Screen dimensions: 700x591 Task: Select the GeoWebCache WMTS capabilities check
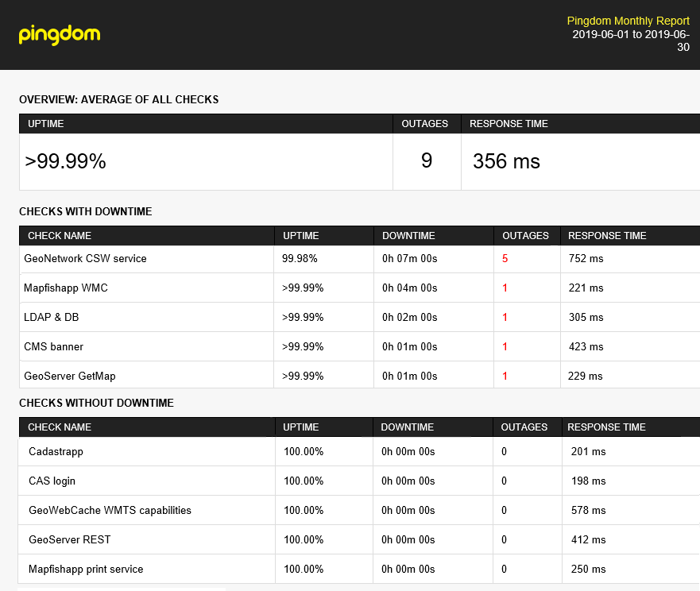coord(110,510)
